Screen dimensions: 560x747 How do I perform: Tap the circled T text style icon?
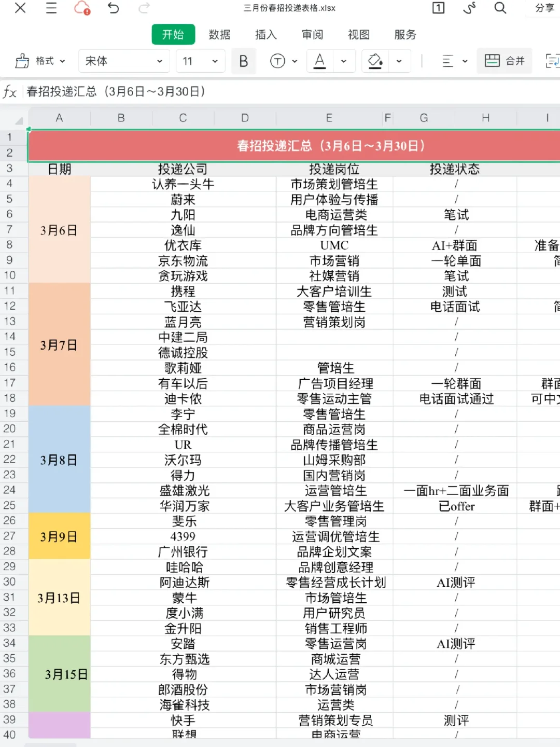[277, 61]
